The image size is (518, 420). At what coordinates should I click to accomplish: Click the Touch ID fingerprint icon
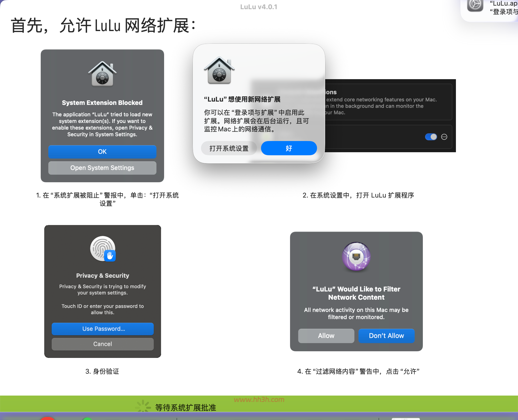click(x=103, y=249)
